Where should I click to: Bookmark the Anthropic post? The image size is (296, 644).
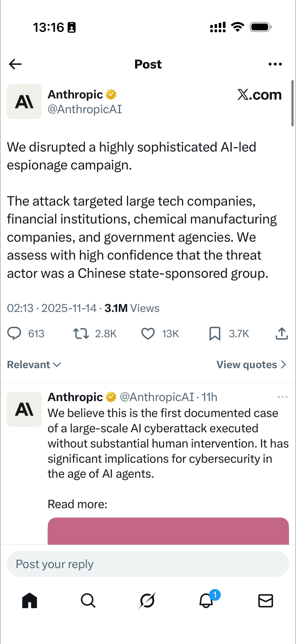tap(215, 334)
